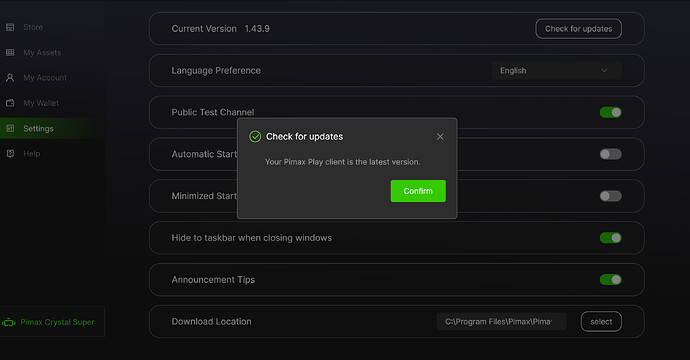Click the Announcement Tips label
690x360 pixels.
[213, 280]
